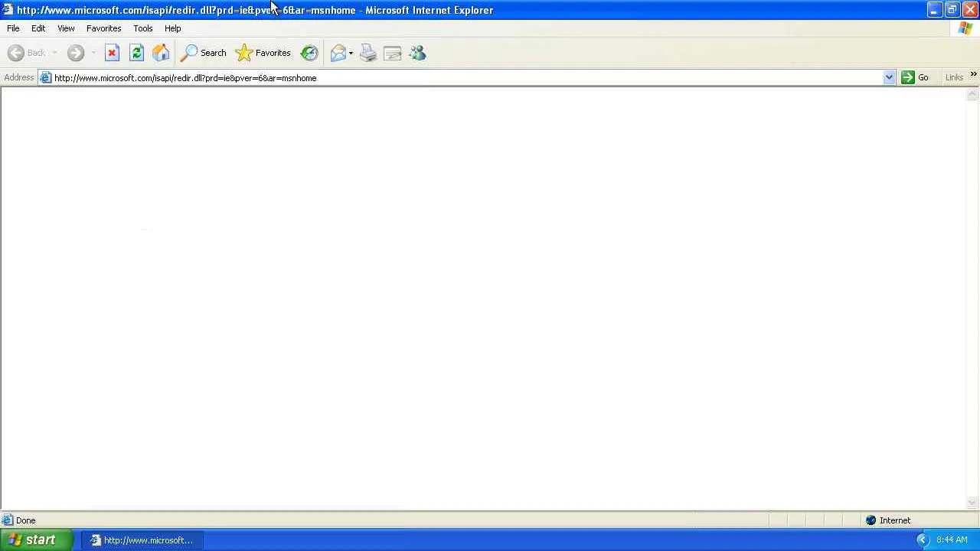Image resolution: width=980 pixels, height=551 pixels.
Task: Restore down the Internet Explorer window
Action: click(x=952, y=10)
